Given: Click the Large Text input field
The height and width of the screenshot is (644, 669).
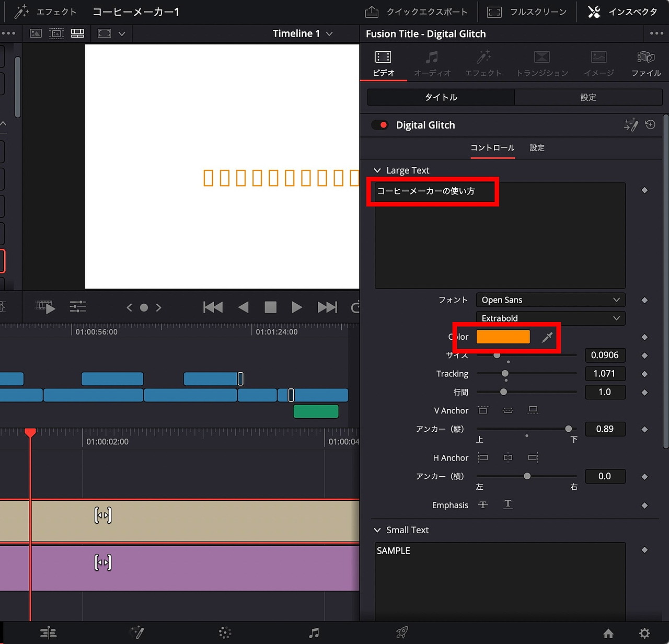Looking at the screenshot, I should (x=500, y=235).
